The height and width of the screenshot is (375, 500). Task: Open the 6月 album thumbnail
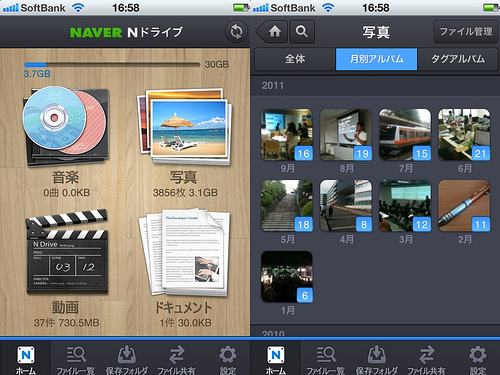(x=464, y=135)
